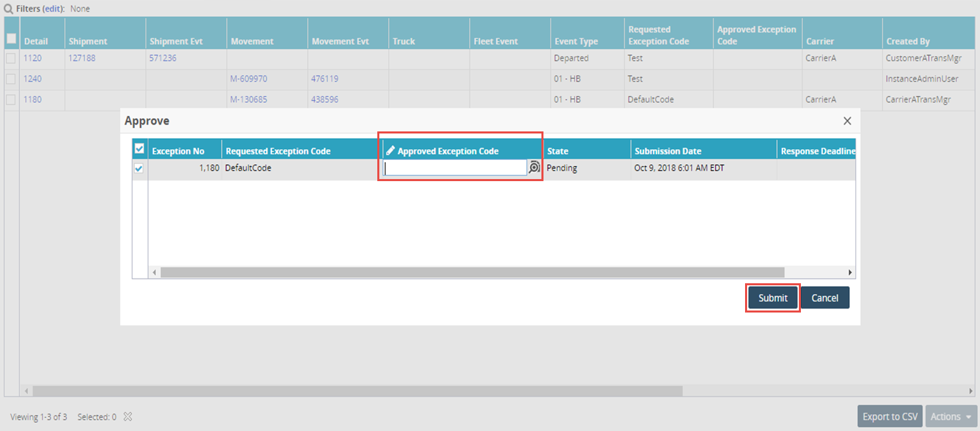Open detail link 1120

coord(33,59)
